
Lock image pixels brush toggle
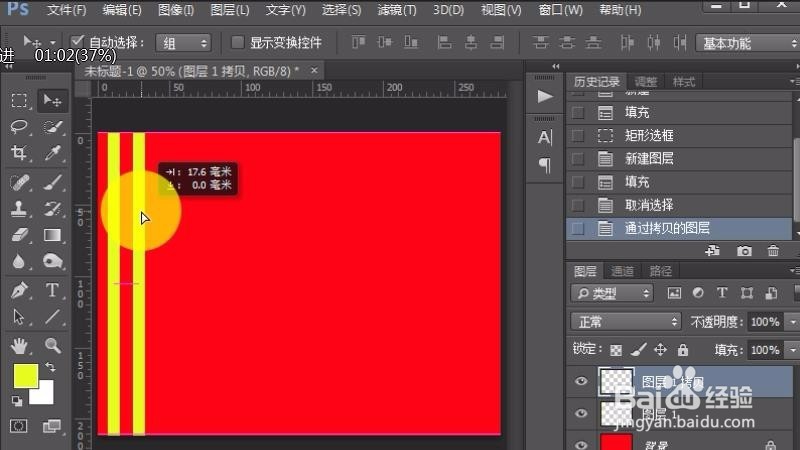click(638, 350)
